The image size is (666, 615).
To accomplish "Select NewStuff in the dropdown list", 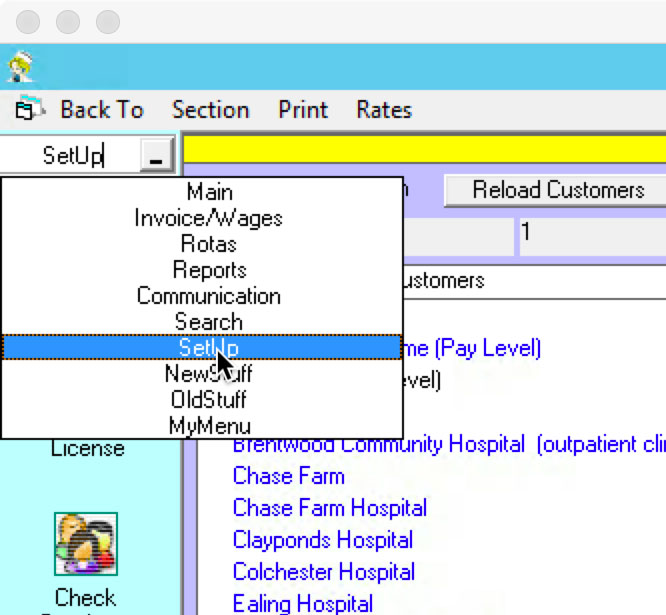I will 209,374.
